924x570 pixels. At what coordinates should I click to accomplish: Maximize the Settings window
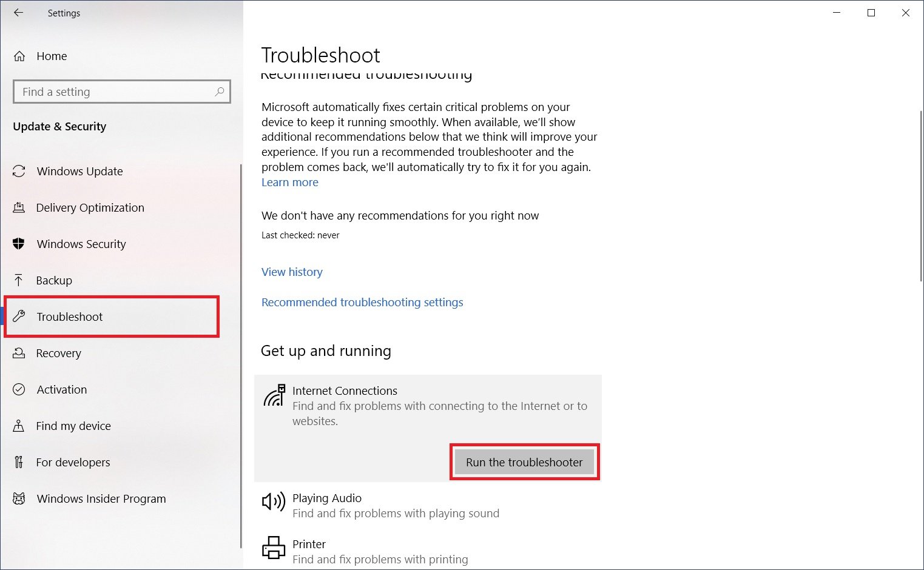click(871, 13)
